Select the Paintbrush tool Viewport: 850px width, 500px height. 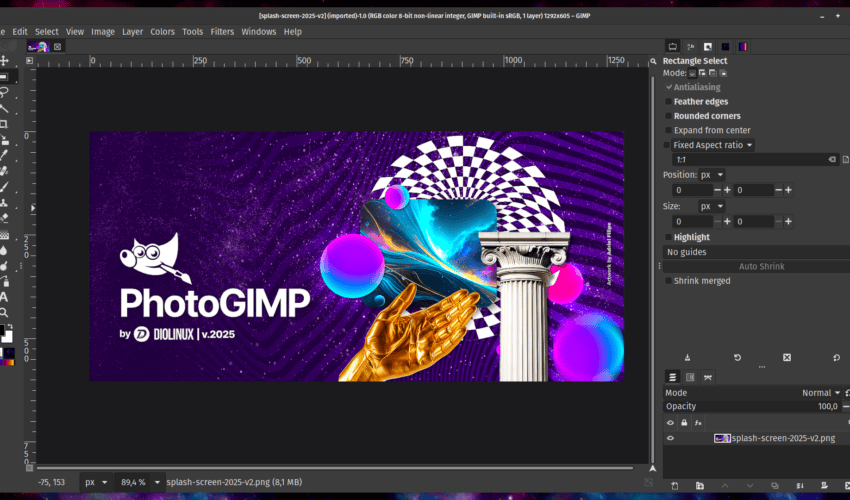tap(4, 187)
